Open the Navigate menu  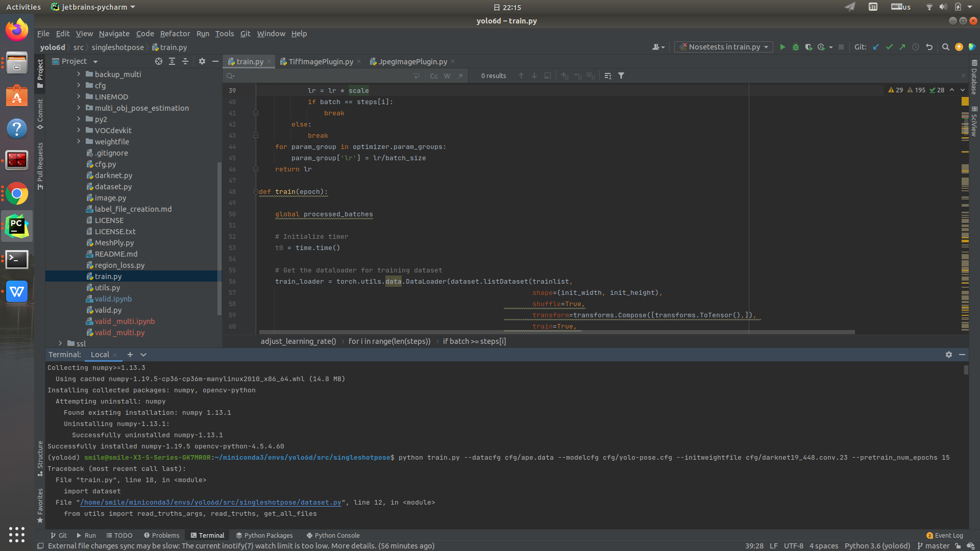coord(114,34)
